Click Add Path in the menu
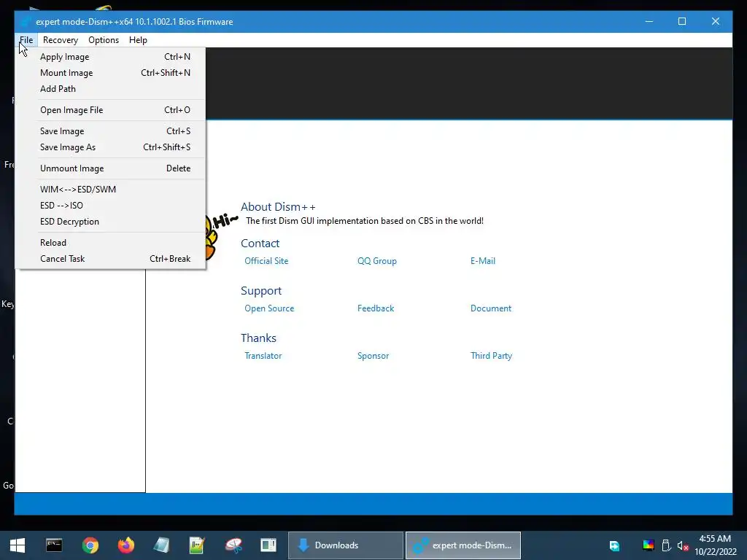This screenshot has width=747, height=560. (111, 89)
